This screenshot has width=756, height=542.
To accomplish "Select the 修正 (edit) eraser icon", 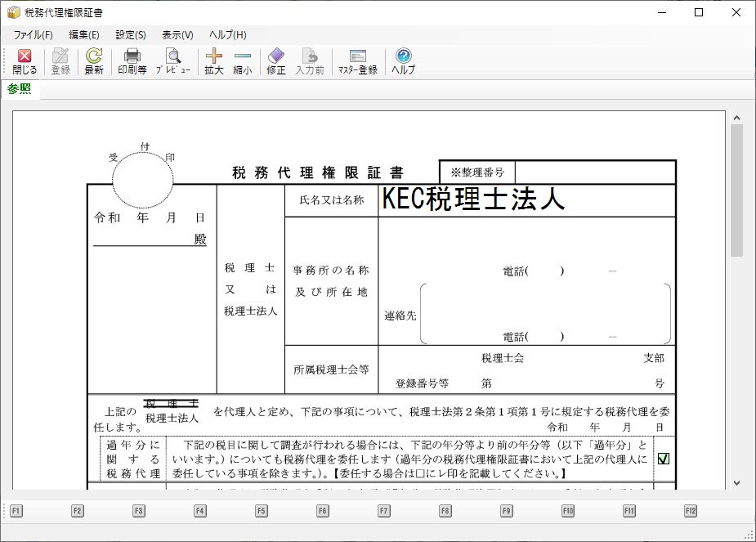I will 276,61.
